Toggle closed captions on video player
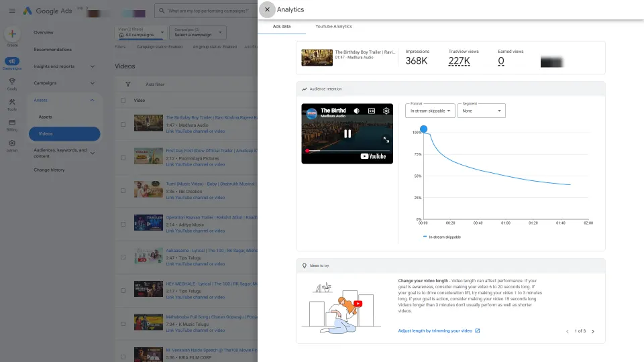Image resolution: width=644 pixels, height=362 pixels. point(371,111)
